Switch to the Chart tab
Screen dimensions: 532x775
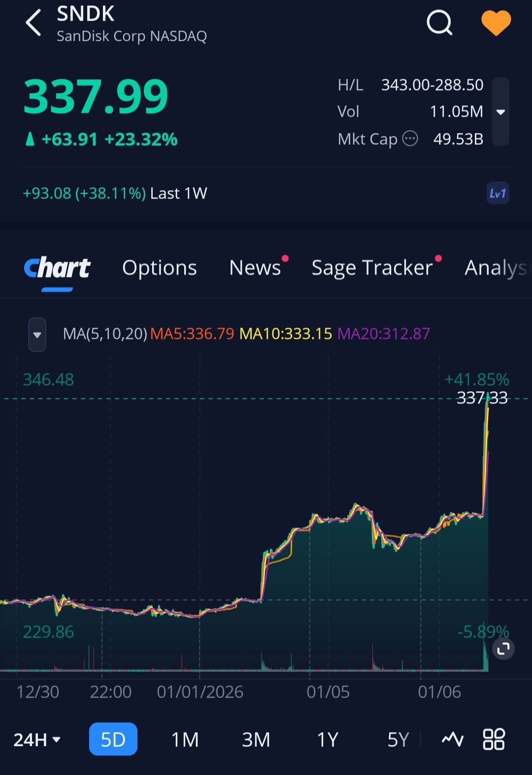(57, 268)
